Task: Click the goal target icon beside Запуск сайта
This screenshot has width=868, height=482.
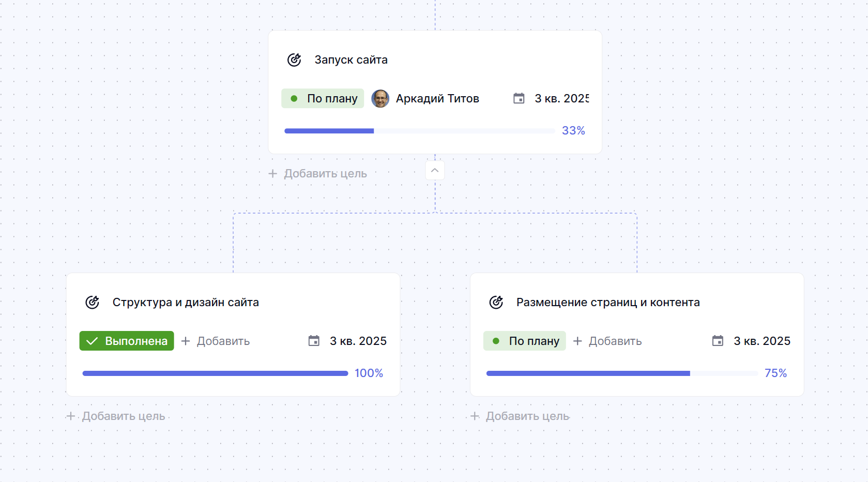Action: (294, 60)
